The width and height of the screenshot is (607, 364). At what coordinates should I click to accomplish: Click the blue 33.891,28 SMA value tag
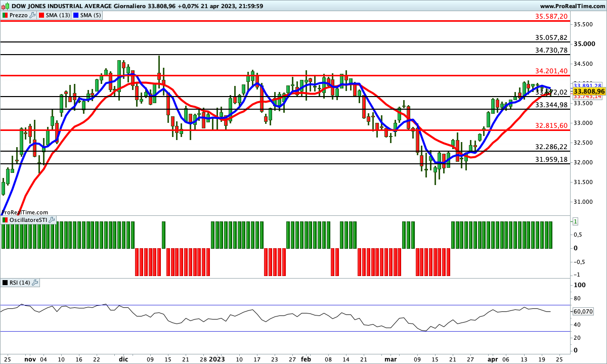click(588, 85)
